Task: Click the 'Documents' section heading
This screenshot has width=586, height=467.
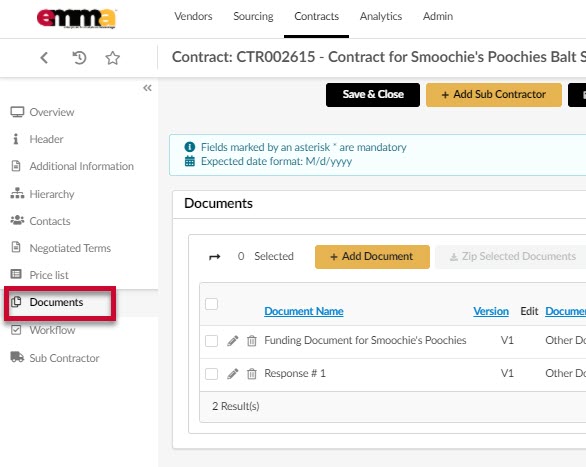Action: click(219, 203)
